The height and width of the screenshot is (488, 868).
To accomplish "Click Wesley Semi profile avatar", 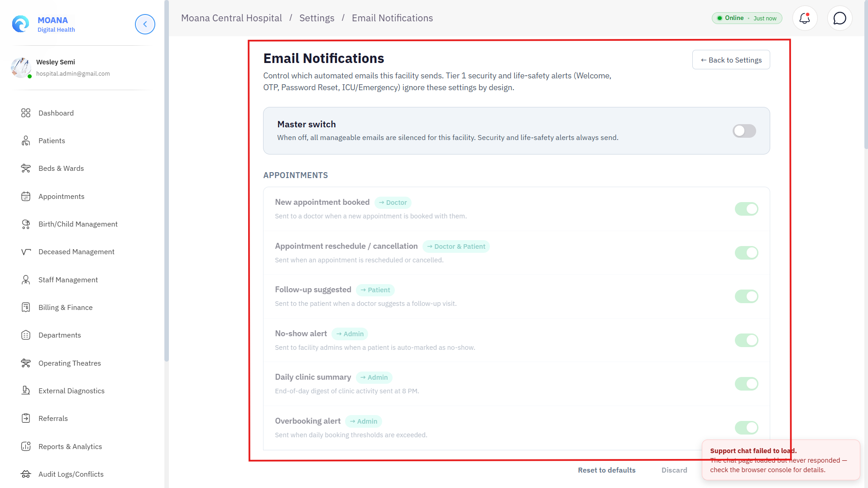I will click(21, 68).
